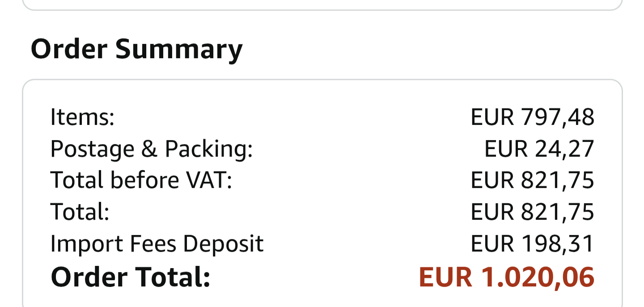
Task: Click the word Import in the fees row
Action: [x=86, y=243]
